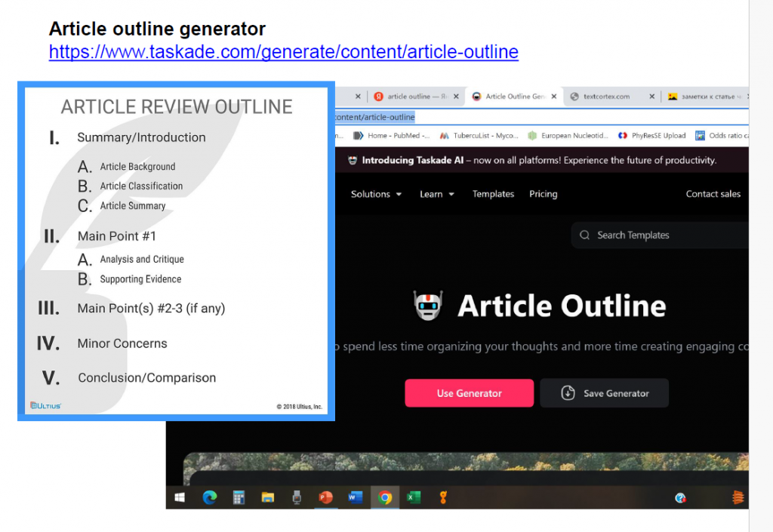Viewport: 773px width, 532px height.
Task: Open the Templates nav item
Action: (x=493, y=194)
